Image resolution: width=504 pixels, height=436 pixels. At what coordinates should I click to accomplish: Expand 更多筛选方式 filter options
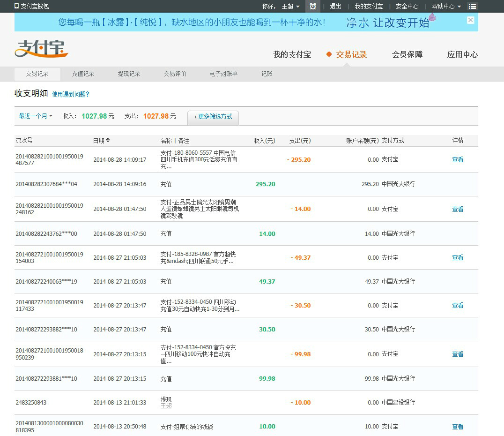pos(213,117)
